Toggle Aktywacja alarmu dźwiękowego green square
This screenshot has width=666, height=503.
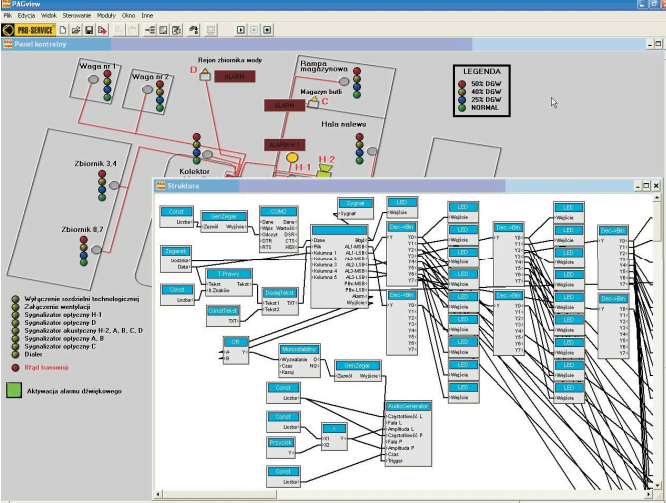[x=14, y=390]
